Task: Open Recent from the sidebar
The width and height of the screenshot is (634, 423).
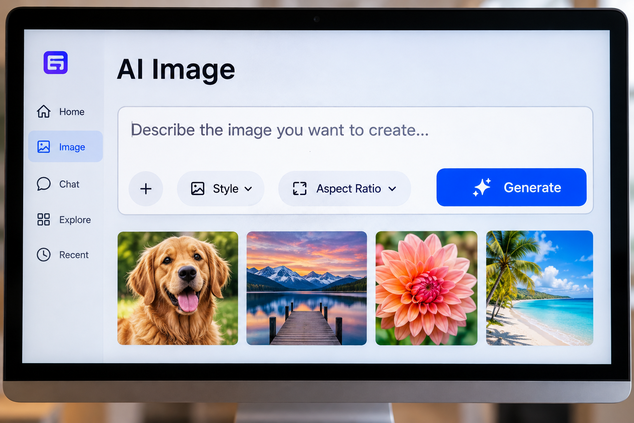Action: [x=65, y=255]
